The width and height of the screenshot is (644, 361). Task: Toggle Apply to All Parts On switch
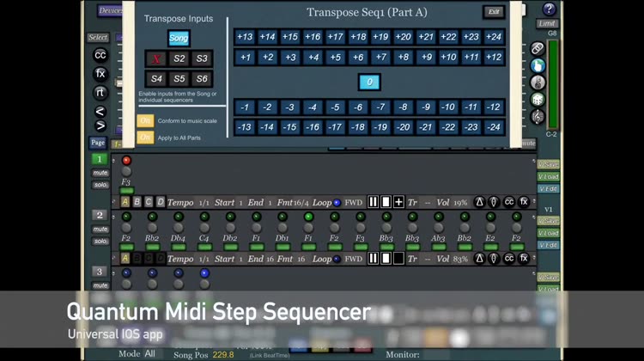(x=145, y=138)
